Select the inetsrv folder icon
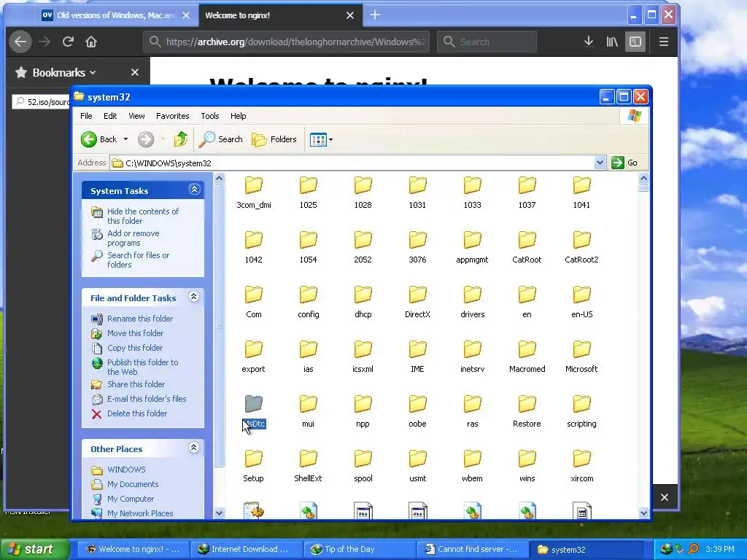The image size is (747, 560). click(472, 349)
